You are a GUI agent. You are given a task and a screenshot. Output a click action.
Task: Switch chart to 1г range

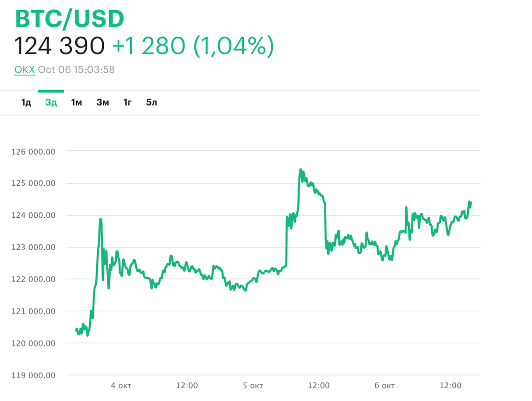tap(128, 103)
